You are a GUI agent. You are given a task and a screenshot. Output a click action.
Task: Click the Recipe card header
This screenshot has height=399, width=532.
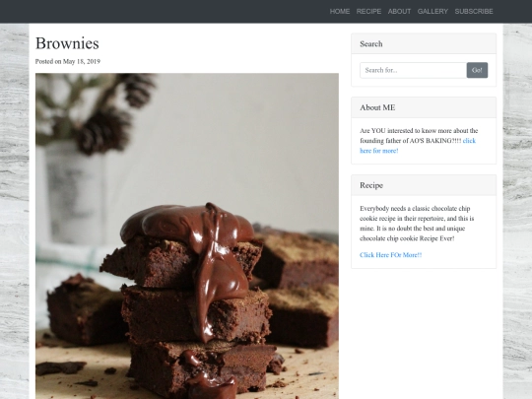click(424, 185)
